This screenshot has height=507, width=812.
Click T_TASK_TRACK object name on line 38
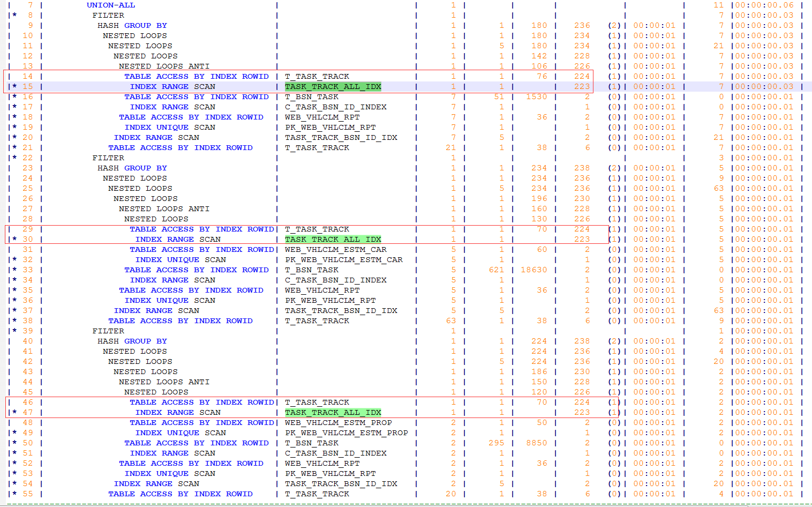(x=317, y=321)
